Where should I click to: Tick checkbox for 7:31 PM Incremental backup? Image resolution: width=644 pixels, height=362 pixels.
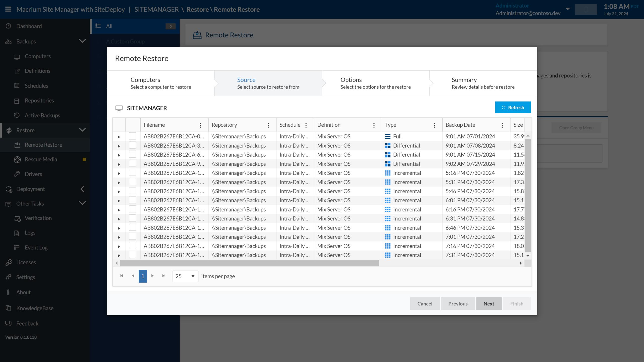[x=132, y=255]
